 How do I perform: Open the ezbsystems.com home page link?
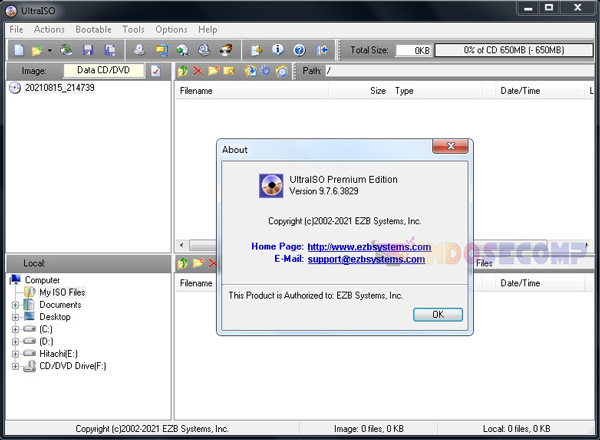click(x=369, y=247)
